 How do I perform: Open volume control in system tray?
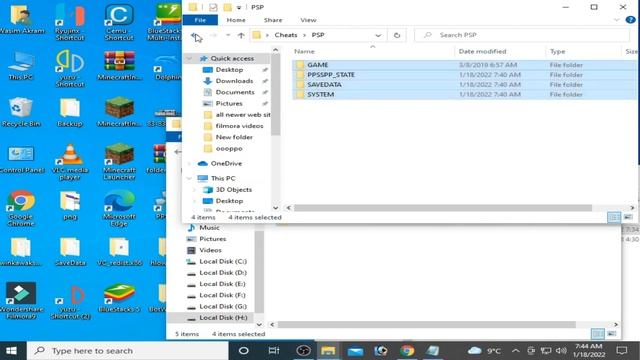point(561,351)
